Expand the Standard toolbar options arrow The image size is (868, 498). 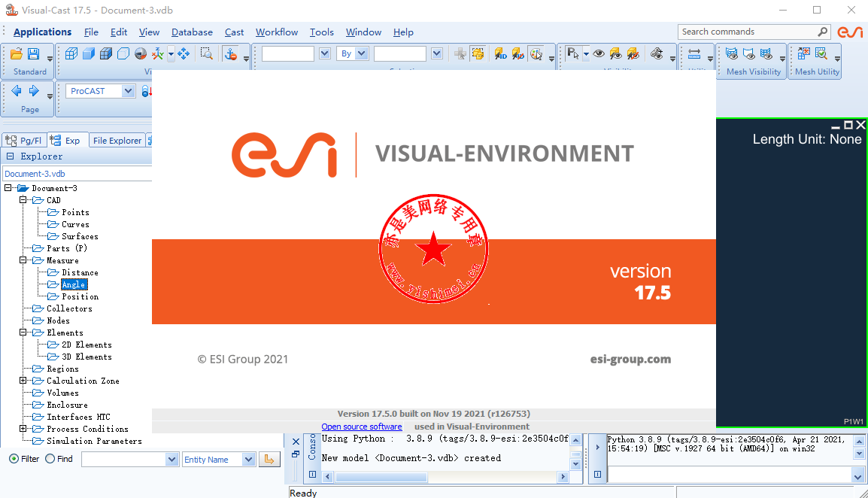[x=50, y=58]
